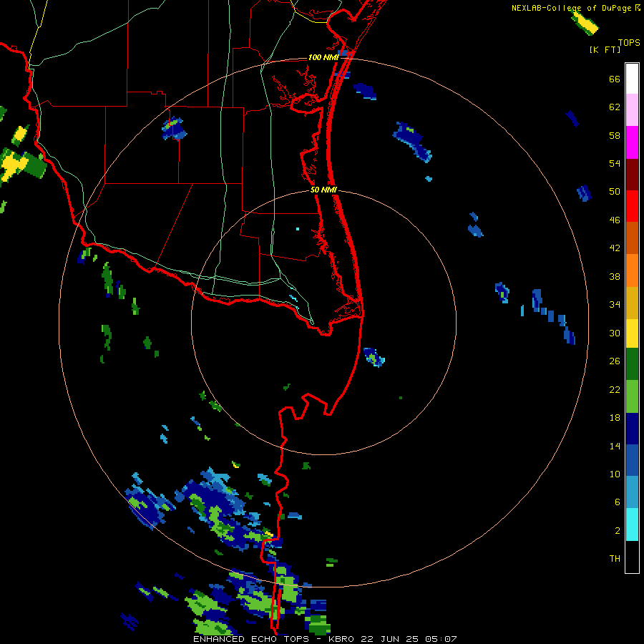Viewport: 644px width, 644px height.
Task: Click the dark green legend swatch
Action: coord(632,364)
